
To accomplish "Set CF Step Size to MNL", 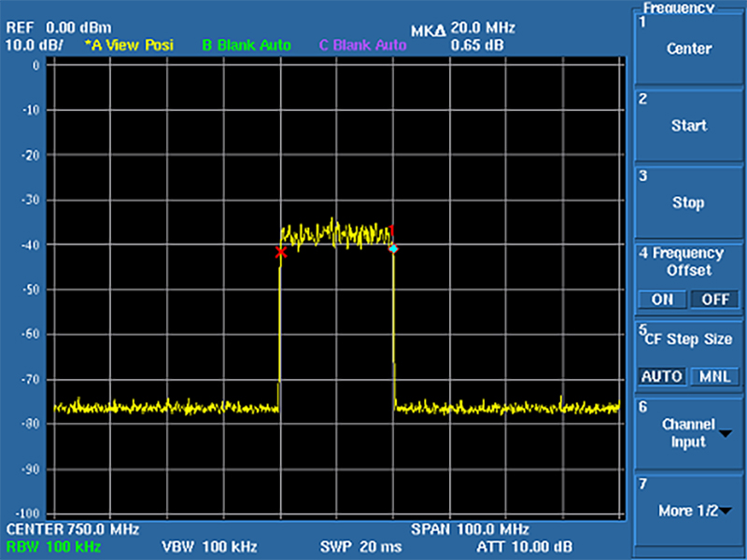I will click(x=715, y=377).
